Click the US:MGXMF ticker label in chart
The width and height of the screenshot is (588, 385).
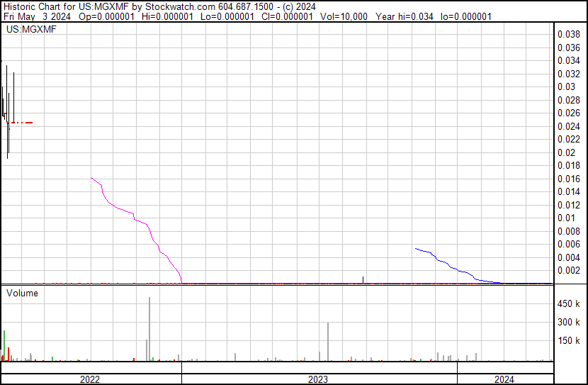point(31,29)
